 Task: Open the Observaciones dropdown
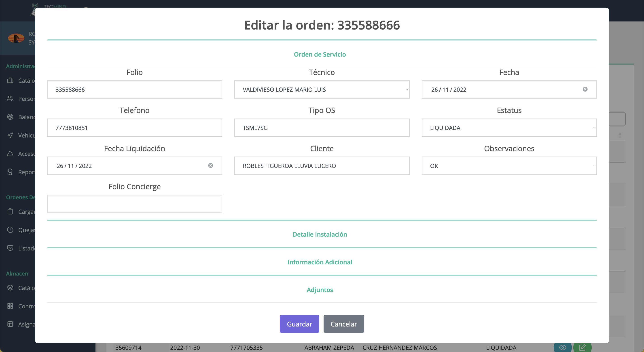(509, 166)
